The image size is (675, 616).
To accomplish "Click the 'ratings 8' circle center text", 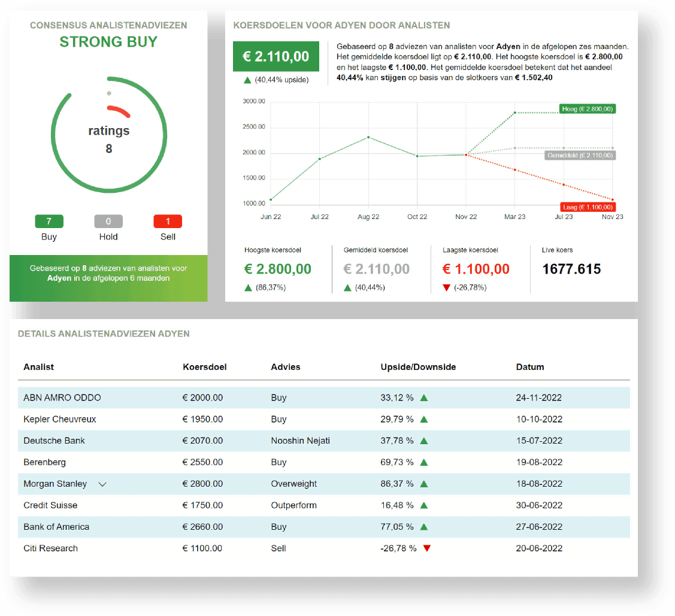I will point(109,139).
